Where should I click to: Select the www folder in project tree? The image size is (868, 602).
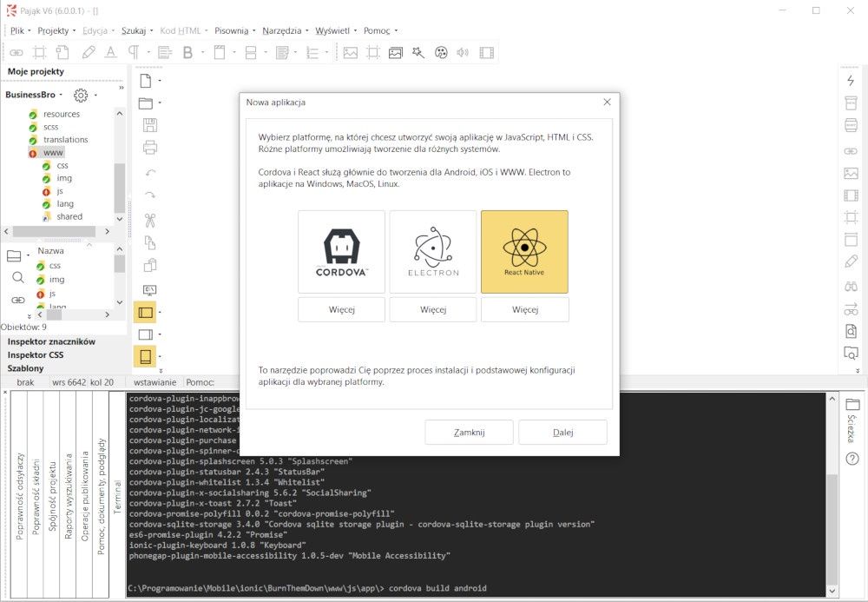(x=53, y=152)
